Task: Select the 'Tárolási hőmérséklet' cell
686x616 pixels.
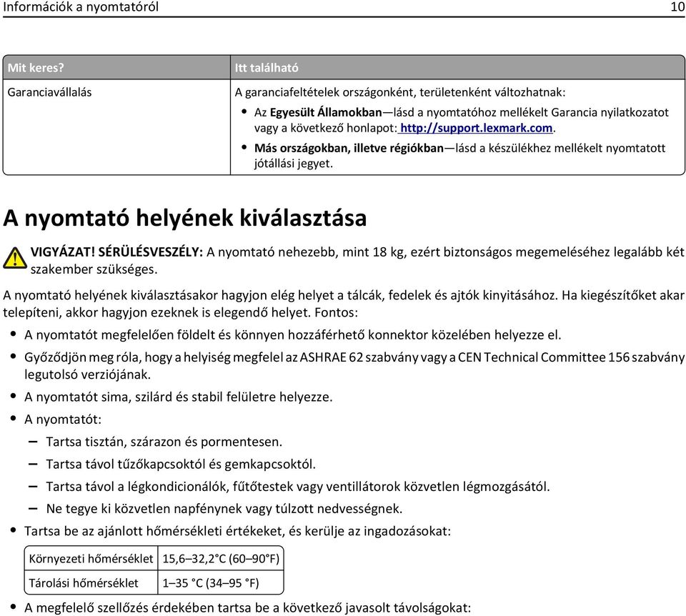Action: pos(91,582)
